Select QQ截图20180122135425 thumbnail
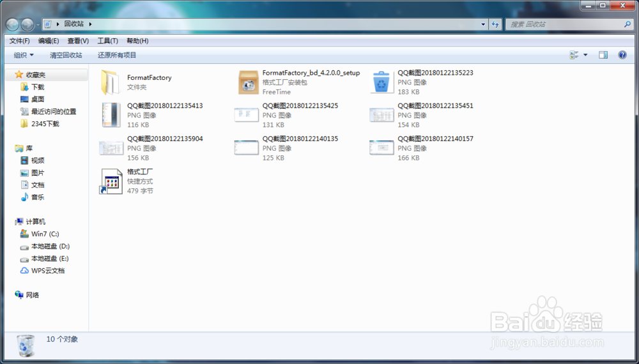This screenshot has height=364, width=639. click(247, 115)
